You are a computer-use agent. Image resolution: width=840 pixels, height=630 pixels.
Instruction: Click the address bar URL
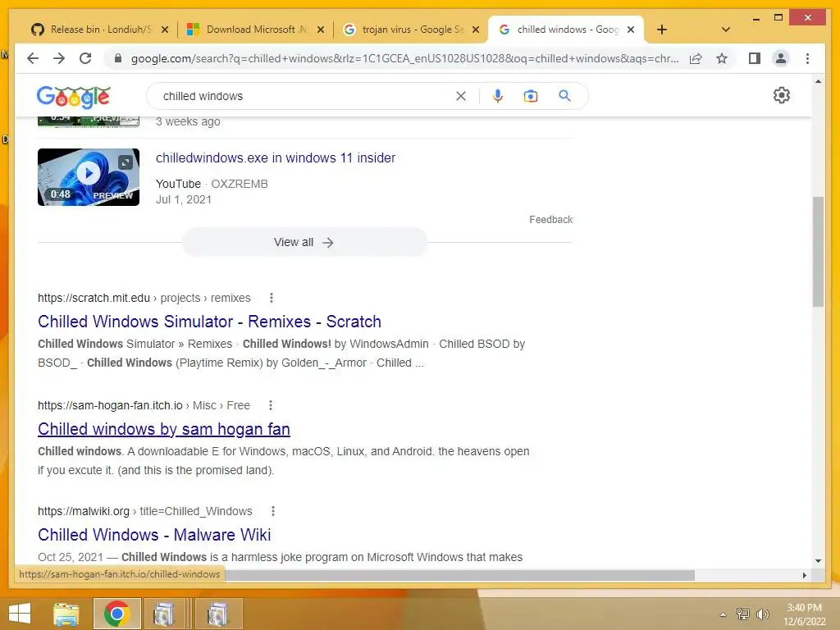tap(404, 58)
